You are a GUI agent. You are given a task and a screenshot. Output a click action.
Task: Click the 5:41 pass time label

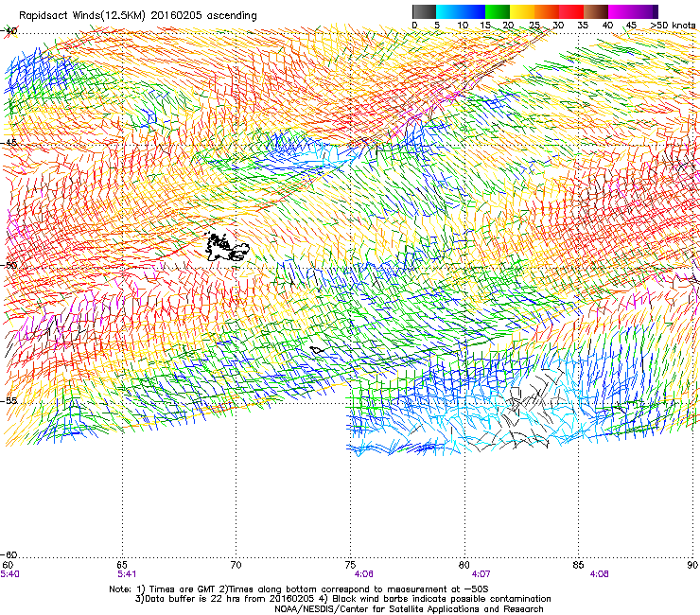(x=127, y=574)
